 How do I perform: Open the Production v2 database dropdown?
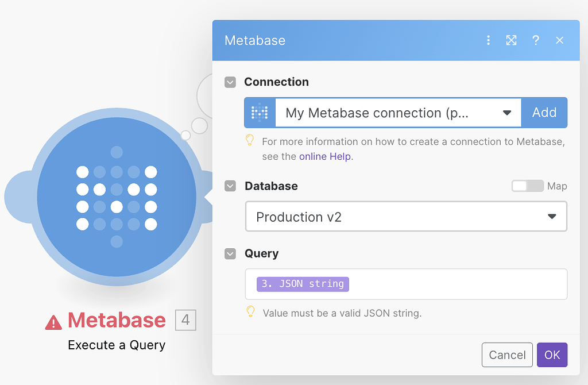[551, 216]
